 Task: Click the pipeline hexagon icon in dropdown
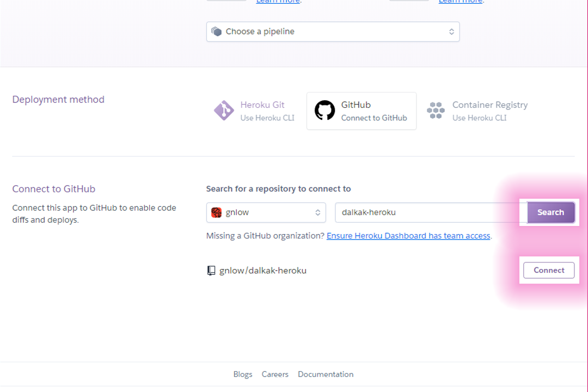coord(216,32)
